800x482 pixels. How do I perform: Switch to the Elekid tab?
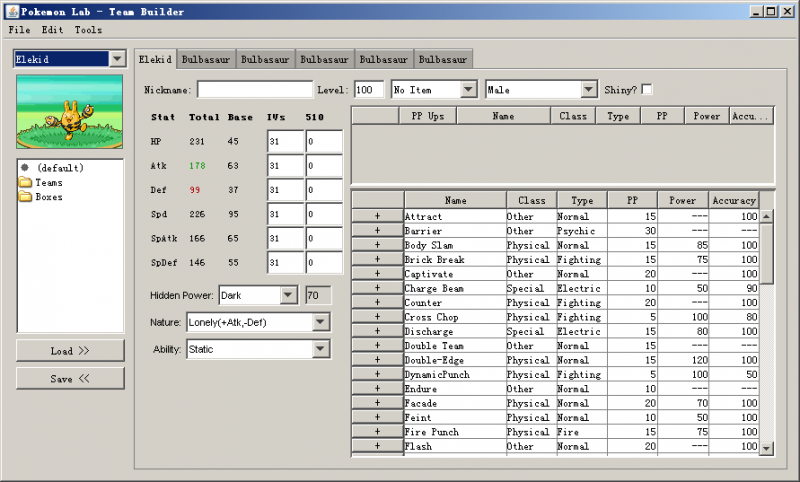[x=155, y=59]
